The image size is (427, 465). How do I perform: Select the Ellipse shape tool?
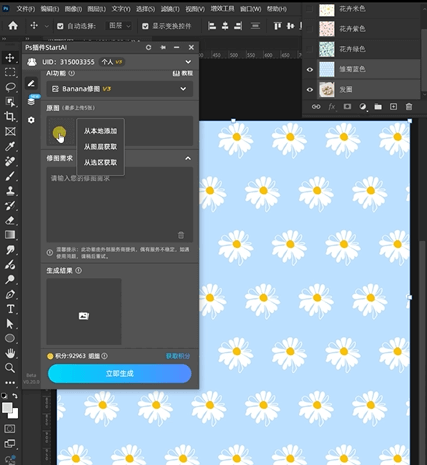coord(10,338)
